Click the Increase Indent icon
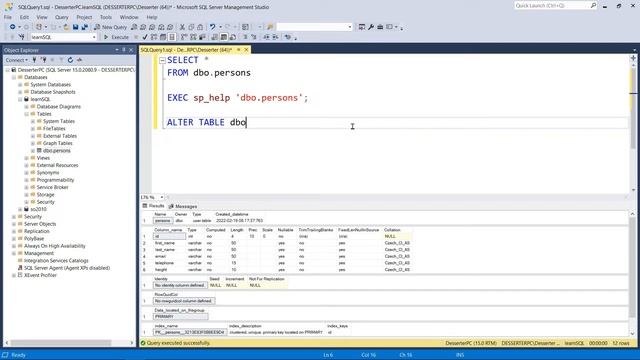Image resolution: width=640 pixels, height=360 pixels. point(275,37)
